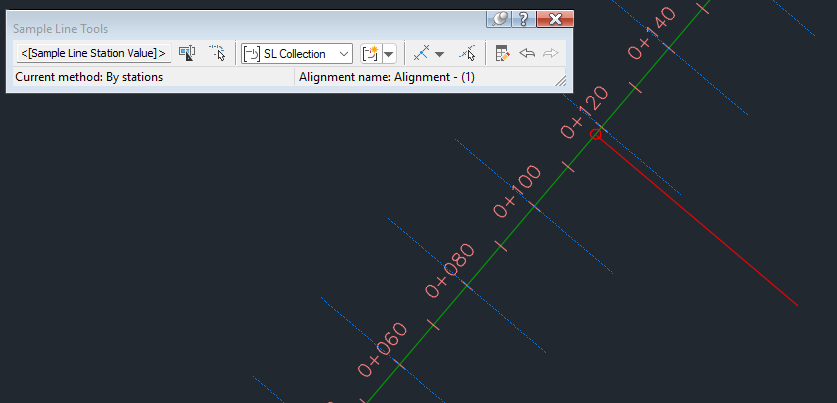Click Select existing sample line icon

[x=217, y=53]
